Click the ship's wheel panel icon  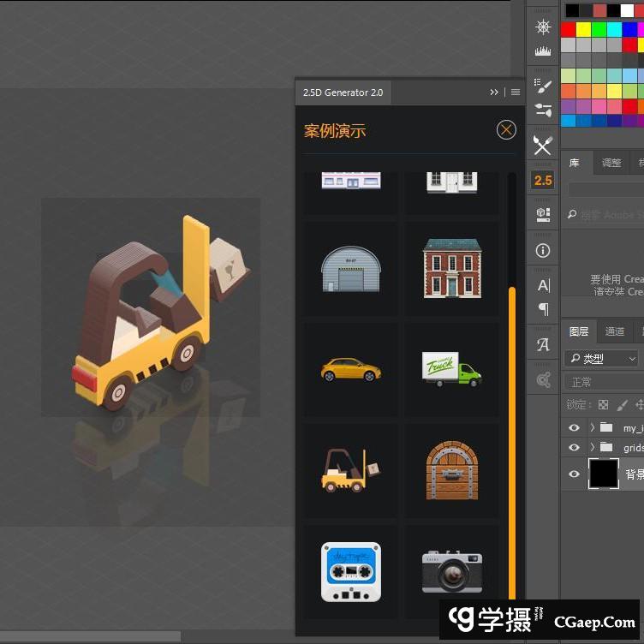pyautogui.click(x=543, y=27)
